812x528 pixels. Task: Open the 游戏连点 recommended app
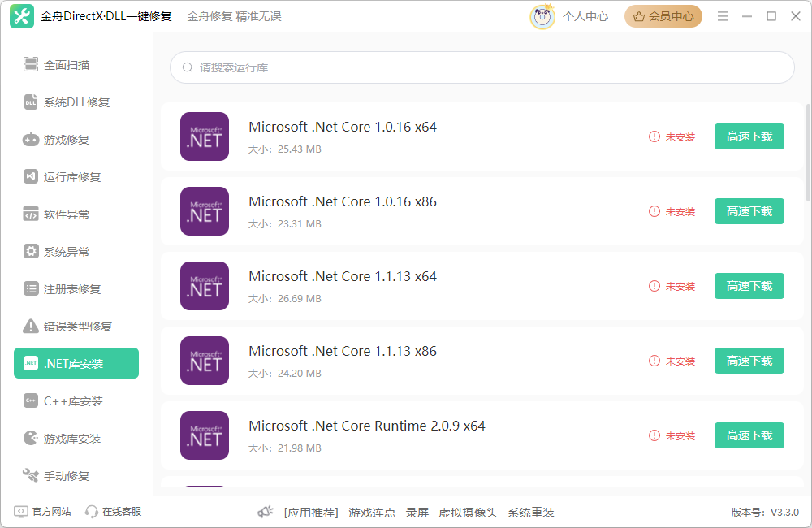(x=372, y=513)
